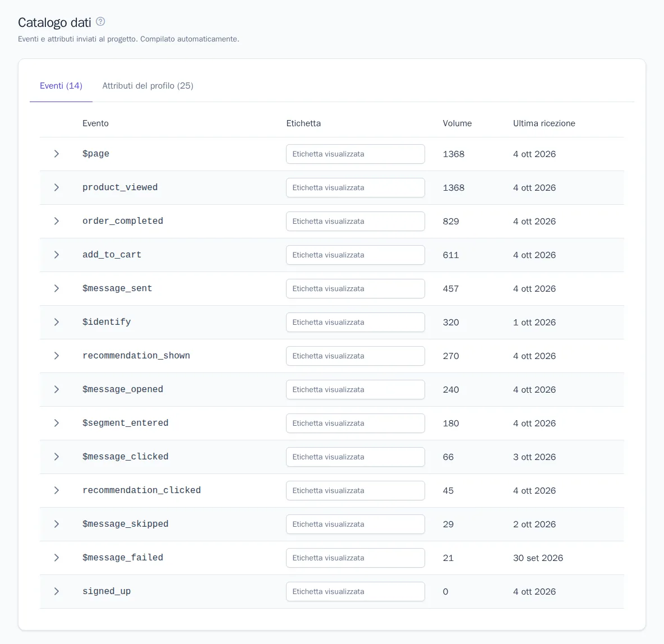Click the $message_failed event name
This screenshot has height=644, width=664.
tap(122, 558)
